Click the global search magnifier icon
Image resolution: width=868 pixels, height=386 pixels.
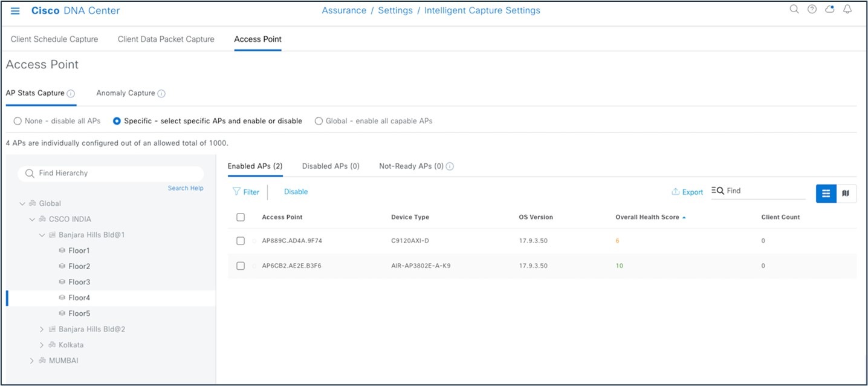coord(794,10)
